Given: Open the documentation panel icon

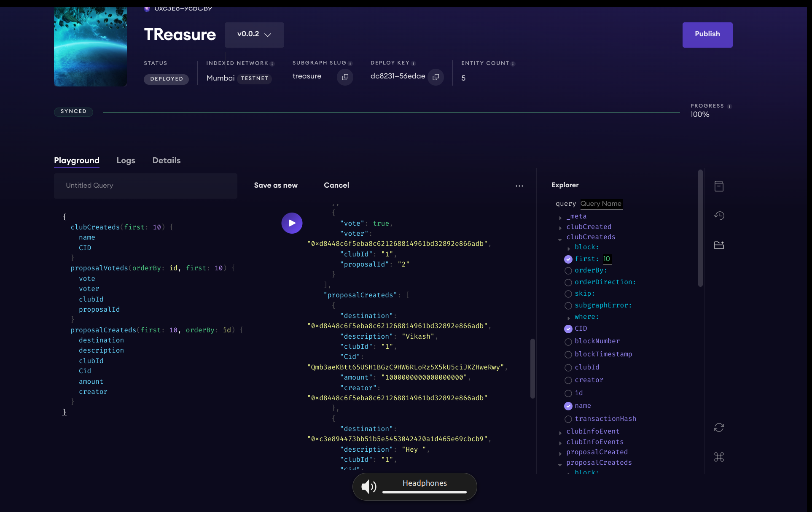Looking at the screenshot, I should (719, 186).
